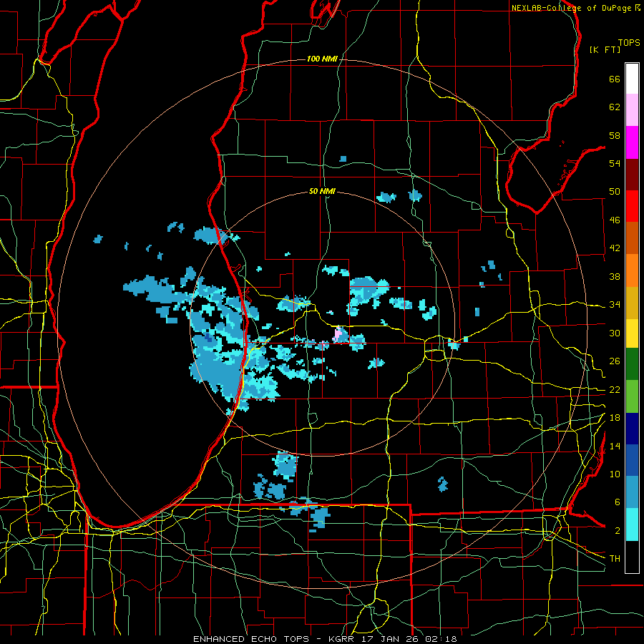Click the legend value '6'
This screenshot has width=644, height=644.
(x=617, y=502)
